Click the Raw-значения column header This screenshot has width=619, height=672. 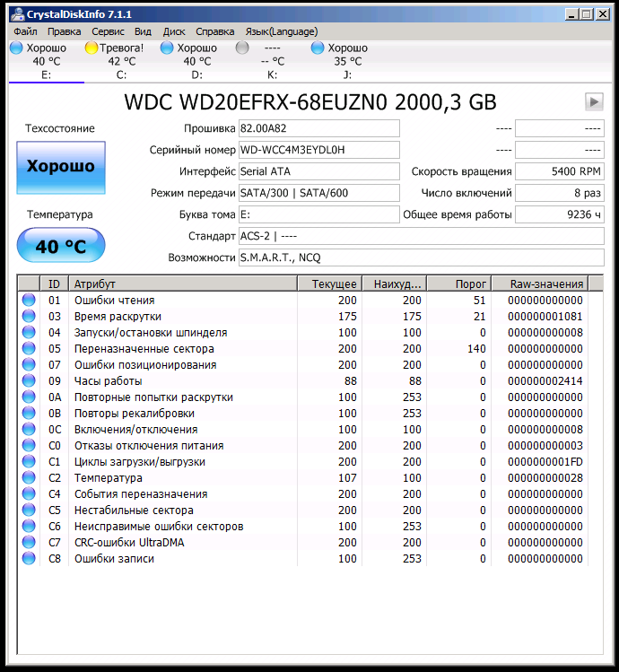540,284
